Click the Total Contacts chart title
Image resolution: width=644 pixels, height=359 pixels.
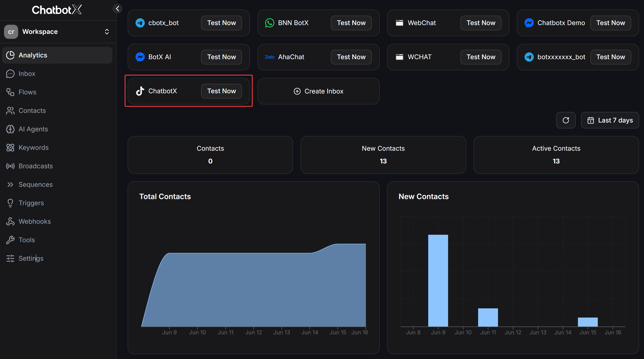[165, 196]
